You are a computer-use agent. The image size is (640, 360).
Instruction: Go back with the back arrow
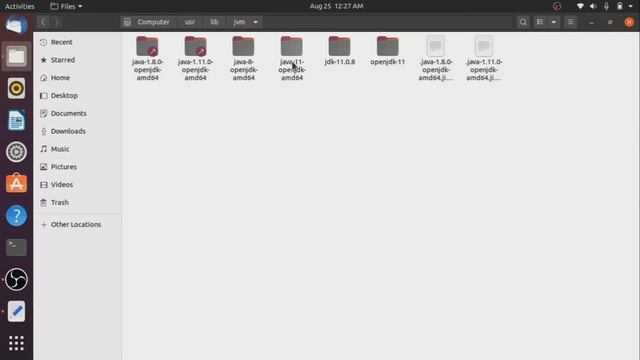coord(43,22)
